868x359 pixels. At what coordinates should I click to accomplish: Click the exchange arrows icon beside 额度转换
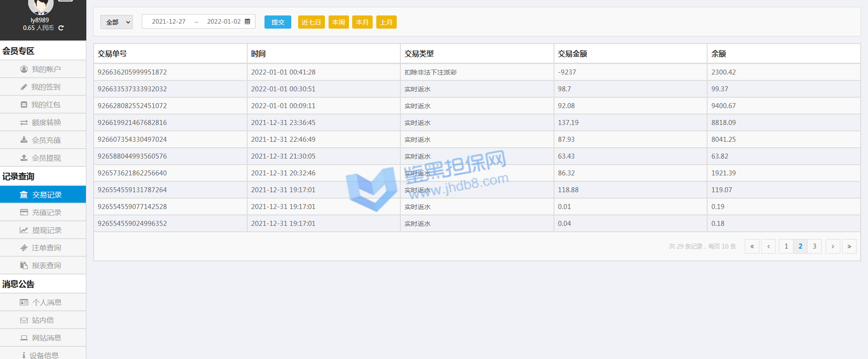point(24,123)
